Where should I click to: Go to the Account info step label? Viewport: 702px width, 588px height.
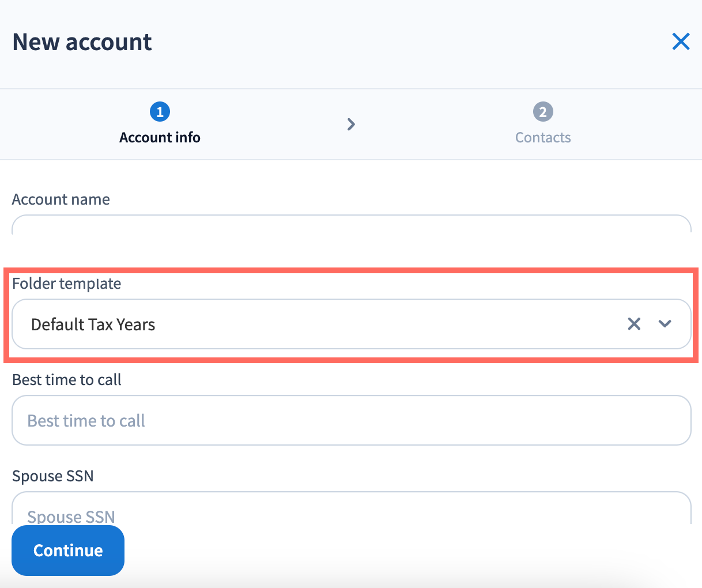[160, 138]
